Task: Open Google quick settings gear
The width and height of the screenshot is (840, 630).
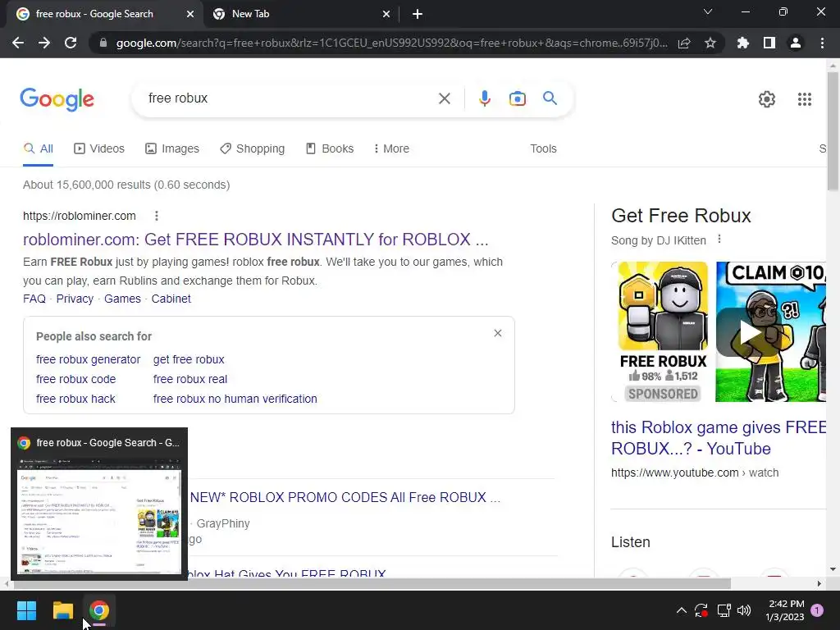Action: coord(767,99)
